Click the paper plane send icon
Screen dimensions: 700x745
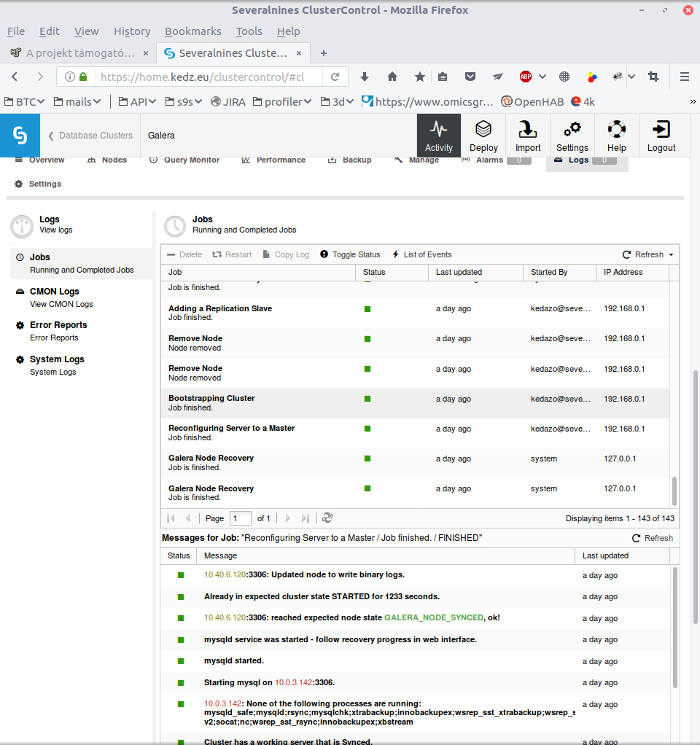coord(497,77)
